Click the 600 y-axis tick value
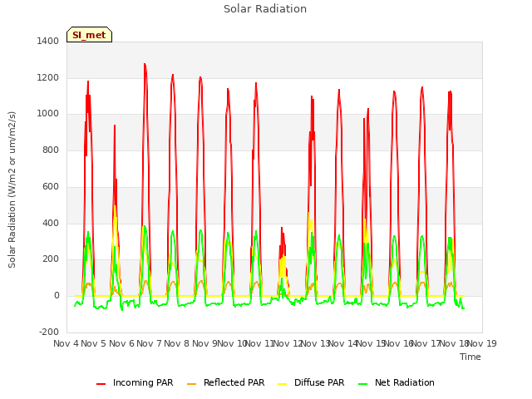532x399 pixels. coord(51,186)
